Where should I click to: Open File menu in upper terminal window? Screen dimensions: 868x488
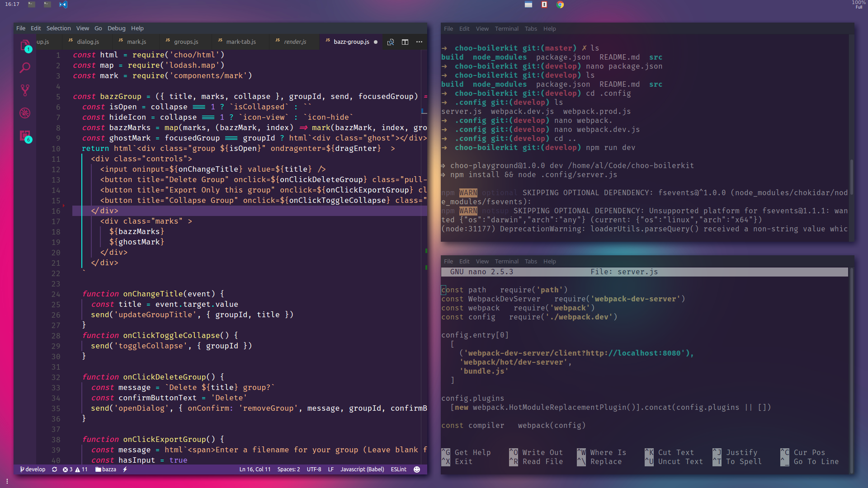(x=448, y=29)
